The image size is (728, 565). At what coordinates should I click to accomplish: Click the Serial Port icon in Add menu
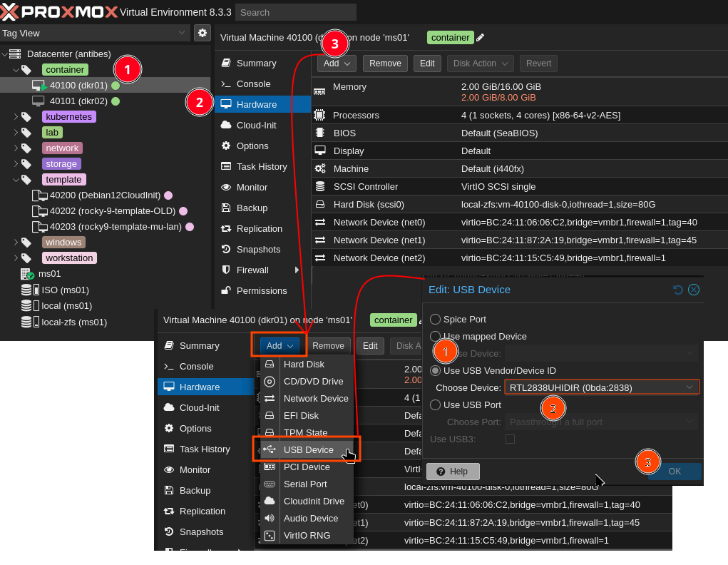click(270, 484)
